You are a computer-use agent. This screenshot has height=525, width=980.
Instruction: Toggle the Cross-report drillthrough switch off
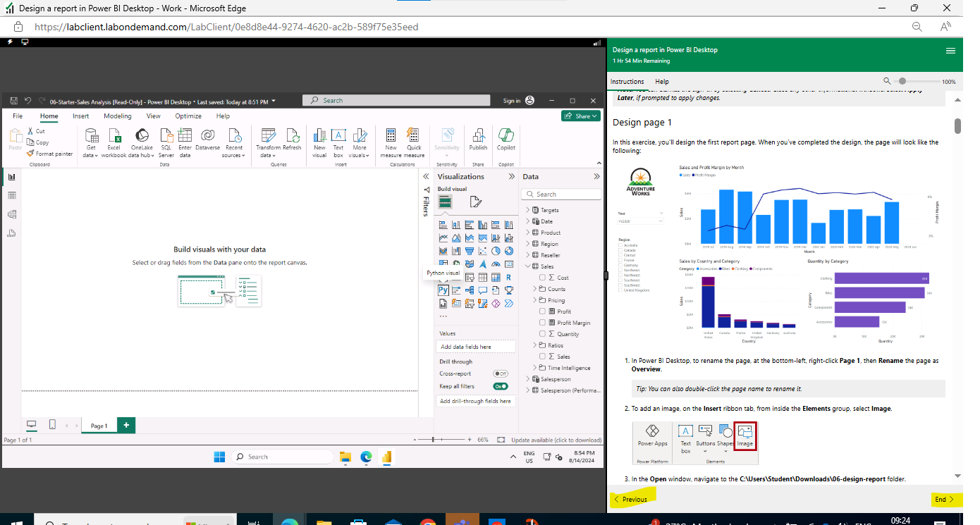(x=500, y=373)
